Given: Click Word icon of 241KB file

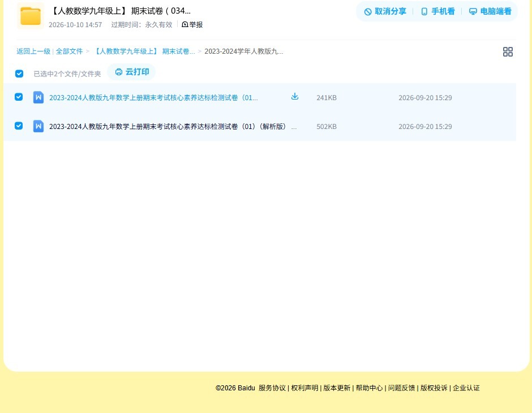Looking at the screenshot, I should click(x=38, y=97).
